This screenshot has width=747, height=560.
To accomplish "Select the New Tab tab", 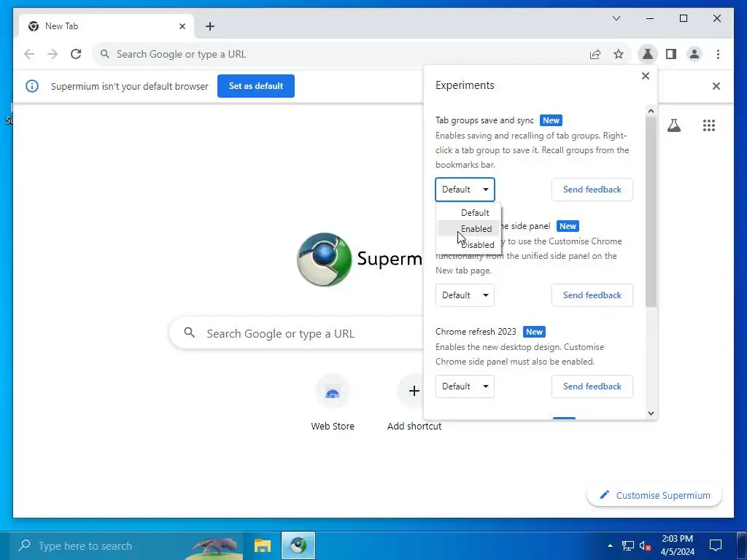I will click(107, 26).
